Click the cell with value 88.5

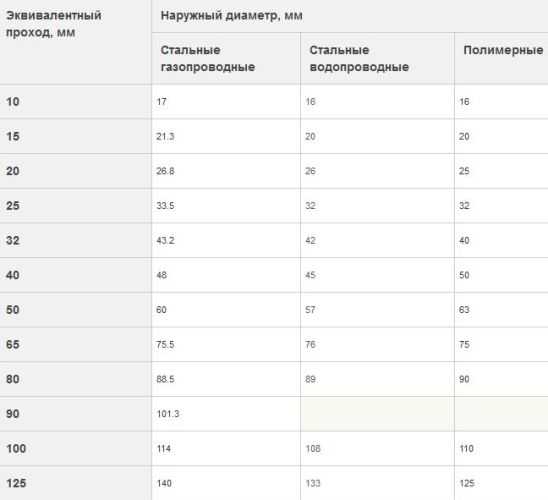(226, 379)
